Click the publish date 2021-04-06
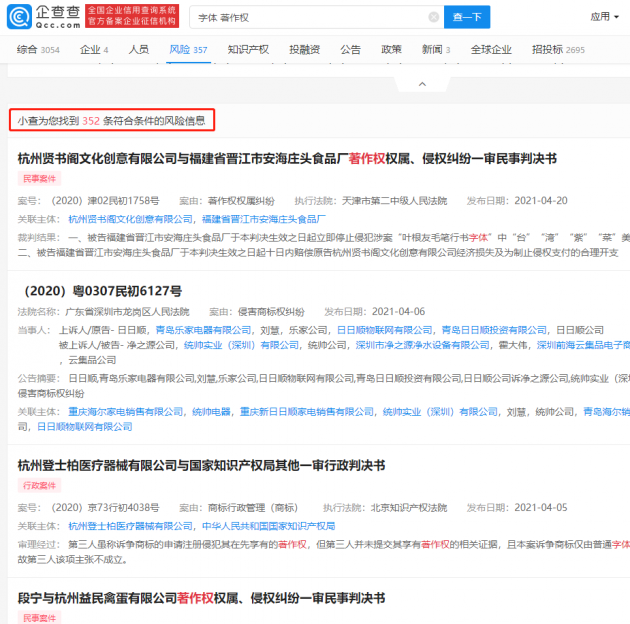The image size is (630, 624). pyautogui.click(x=398, y=312)
